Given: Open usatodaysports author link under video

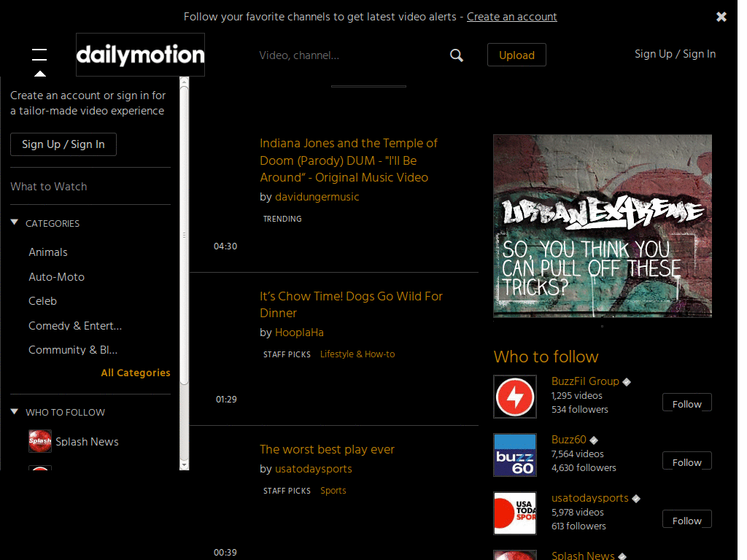Looking at the screenshot, I should [314, 469].
